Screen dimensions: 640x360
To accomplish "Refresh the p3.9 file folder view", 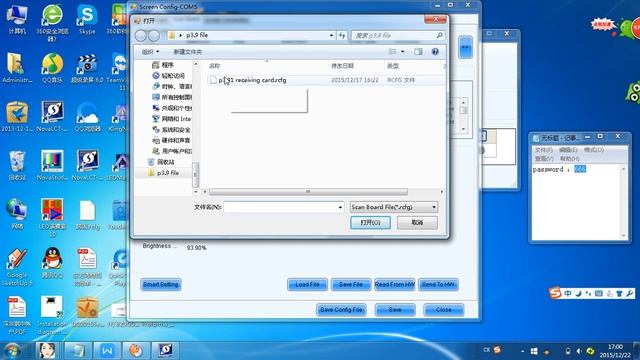I will coord(342,36).
